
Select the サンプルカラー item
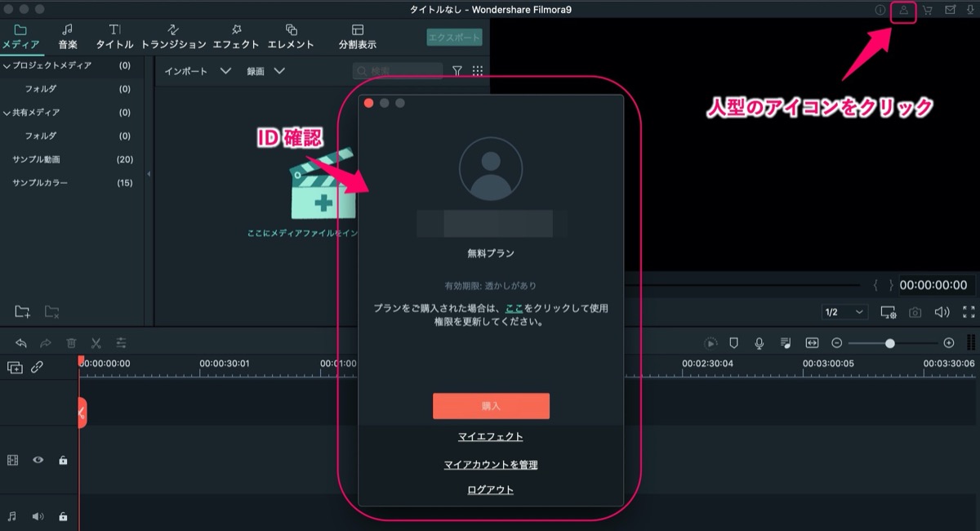click(40, 183)
